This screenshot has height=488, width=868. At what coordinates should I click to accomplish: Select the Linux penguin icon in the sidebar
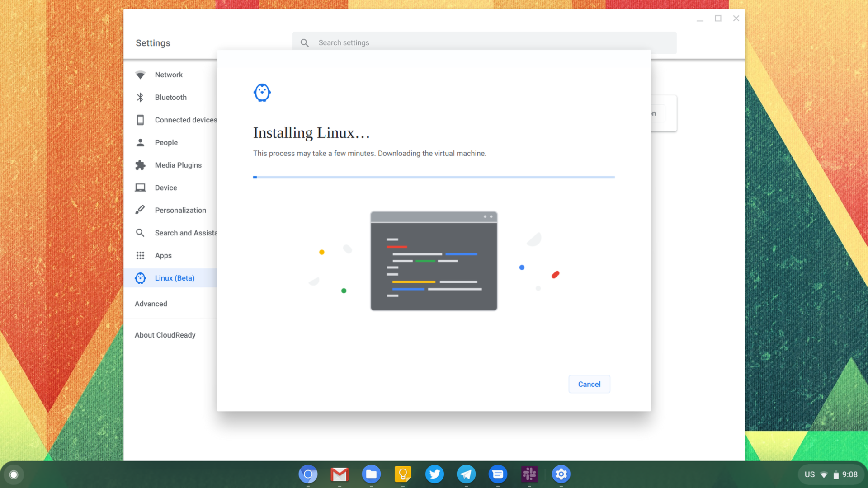click(140, 278)
